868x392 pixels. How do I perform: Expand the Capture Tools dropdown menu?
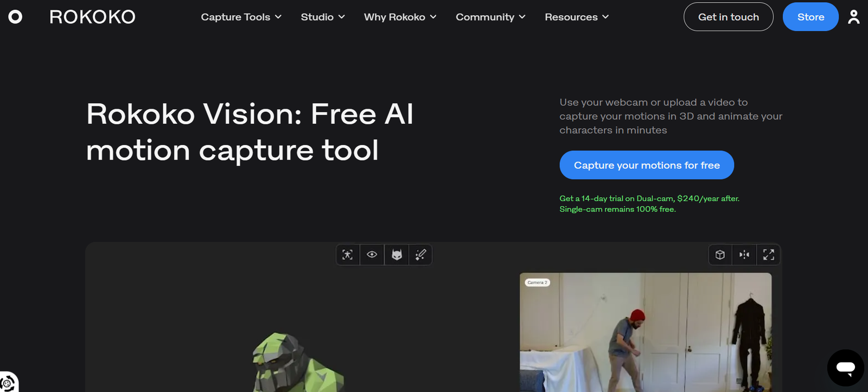click(241, 17)
